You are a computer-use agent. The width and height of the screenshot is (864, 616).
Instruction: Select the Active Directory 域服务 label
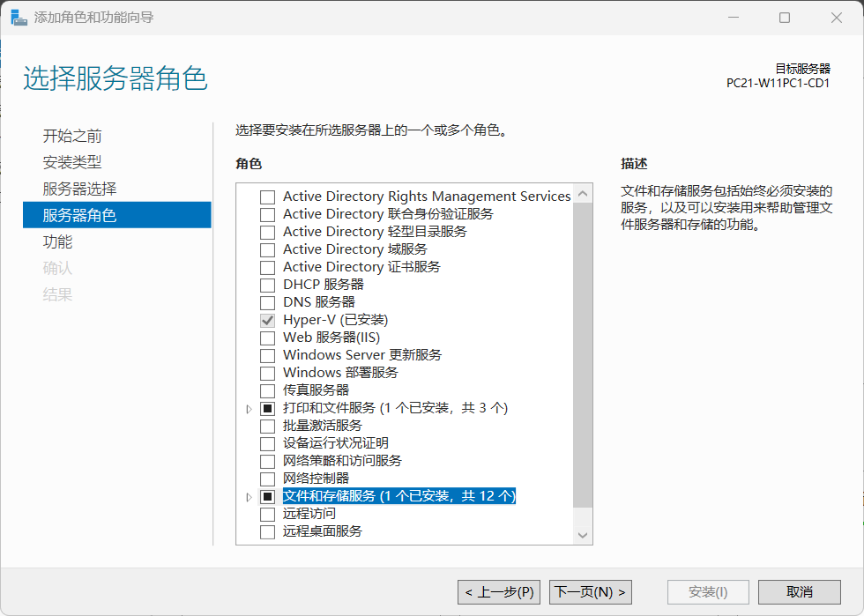pyautogui.click(x=354, y=249)
